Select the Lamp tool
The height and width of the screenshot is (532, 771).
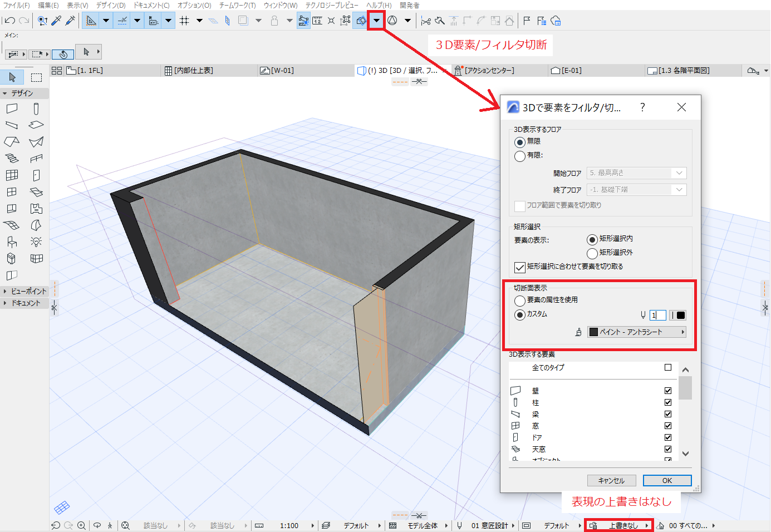pyautogui.click(x=36, y=242)
